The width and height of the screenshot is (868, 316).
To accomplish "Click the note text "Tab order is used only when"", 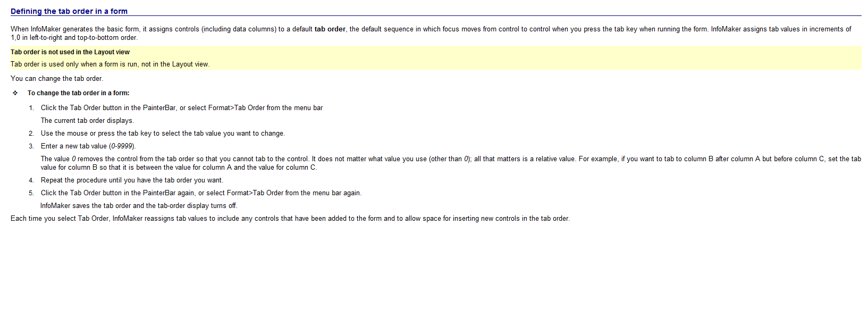I will 110,64.
